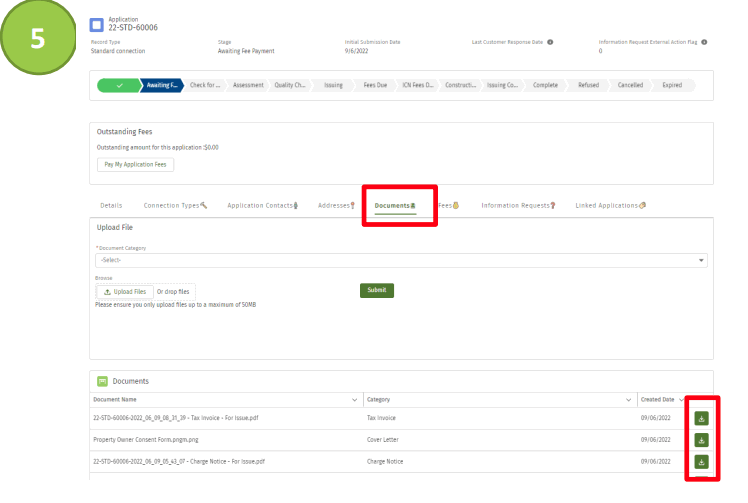Open the Application Contacts tab

262,206
